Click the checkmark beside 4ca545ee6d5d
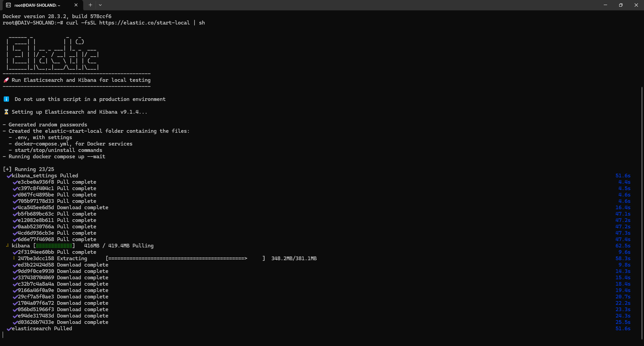The image size is (644, 346). click(x=15, y=208)
